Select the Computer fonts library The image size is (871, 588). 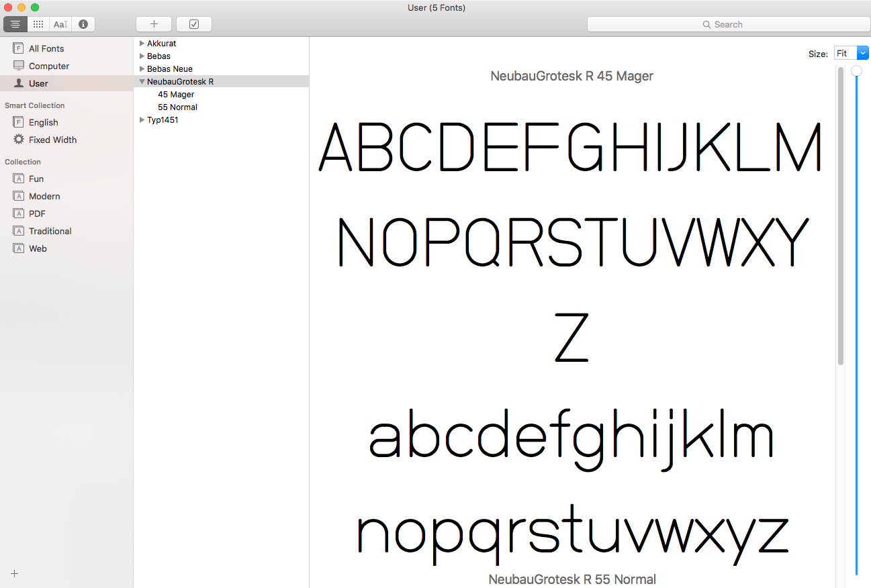[x=49, y=66]
